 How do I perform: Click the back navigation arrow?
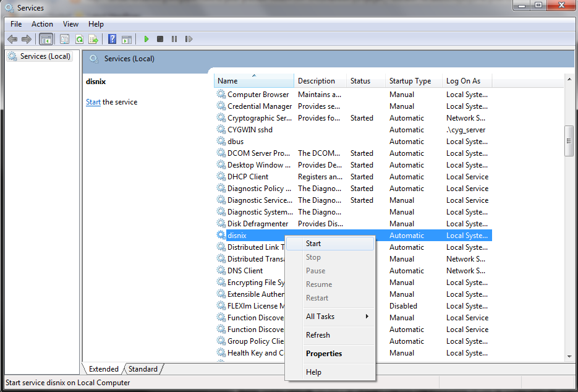pos(12,38)
